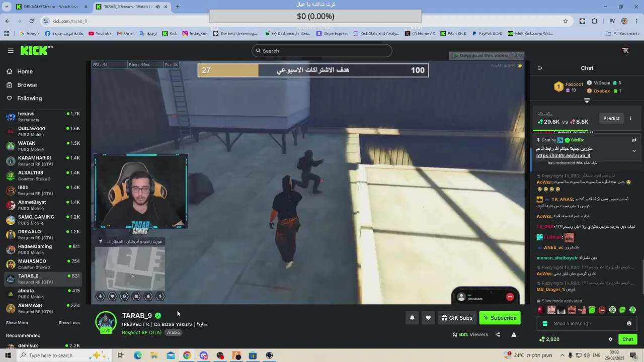This screenshot has height=362, width=644.
Task: Open the Kick sidebar hamburger menu
Action: pyautogui.click(x=11, y=50)
